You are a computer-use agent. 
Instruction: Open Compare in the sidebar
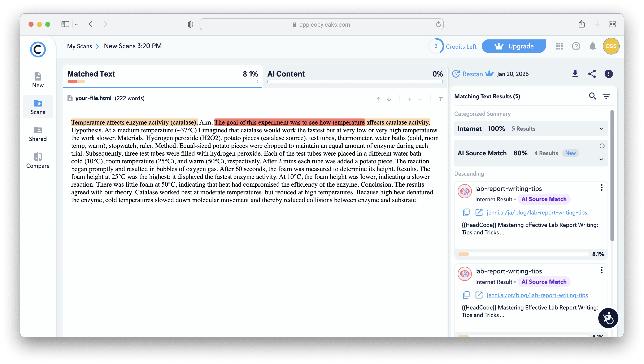click(38, 160)
